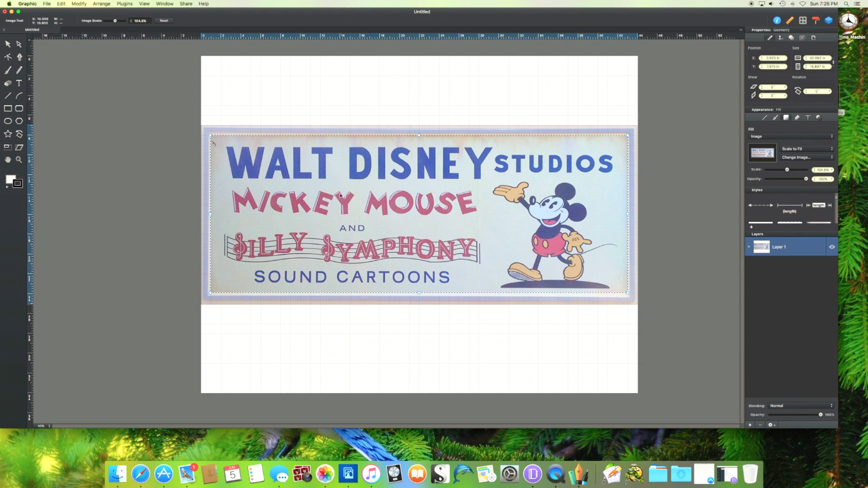
Task: Click the orange ruler toolbar icon
Action: point(790,21)
